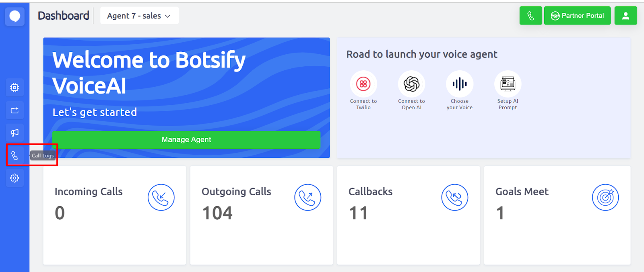Click the green phone call button
The height and width of the screenshot is (272, 644).
[x=530, y=16]
